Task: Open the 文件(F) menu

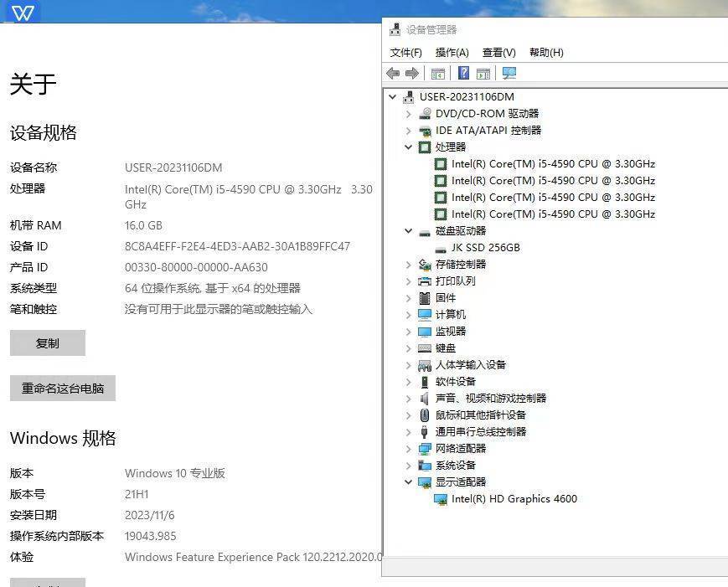Action: pos(405,53)
